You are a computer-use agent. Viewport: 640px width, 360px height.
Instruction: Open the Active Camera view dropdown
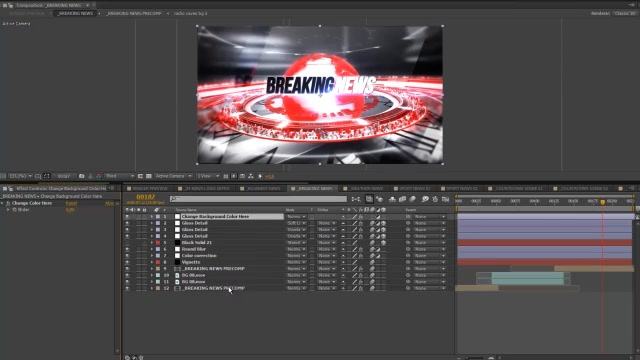pos(173,176)
